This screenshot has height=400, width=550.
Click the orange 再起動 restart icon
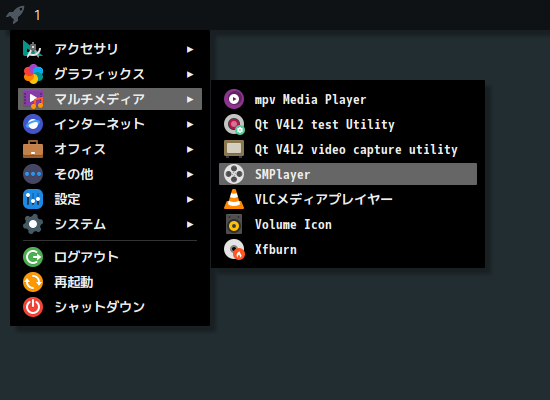(33, 282)
